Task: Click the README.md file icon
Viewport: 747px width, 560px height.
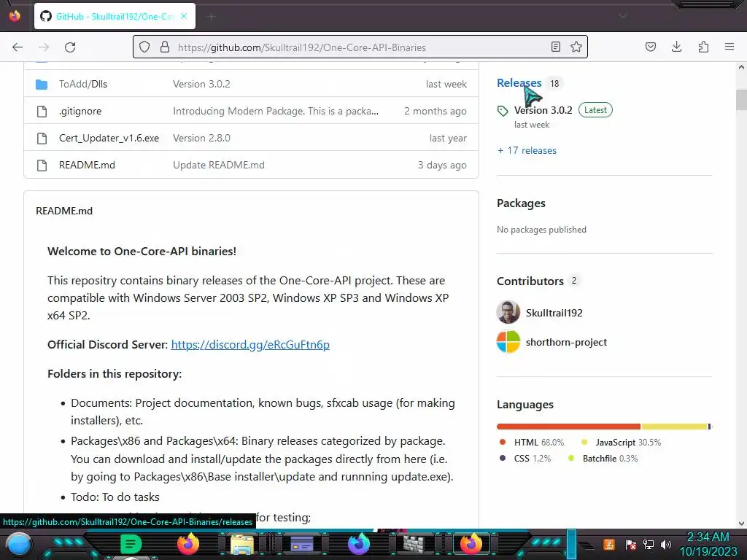Action: pos(42,166)
